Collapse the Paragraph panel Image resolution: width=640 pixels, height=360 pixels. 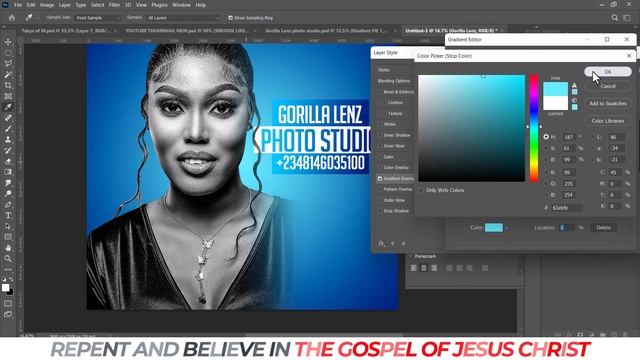pos(411,256)
